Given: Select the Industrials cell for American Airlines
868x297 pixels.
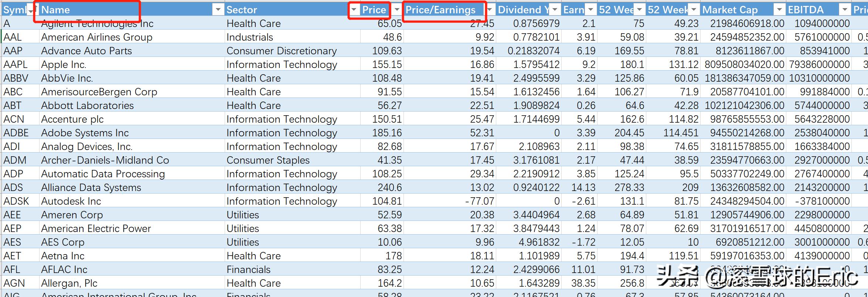Looking at the screenshot, I should coord(250,37).
